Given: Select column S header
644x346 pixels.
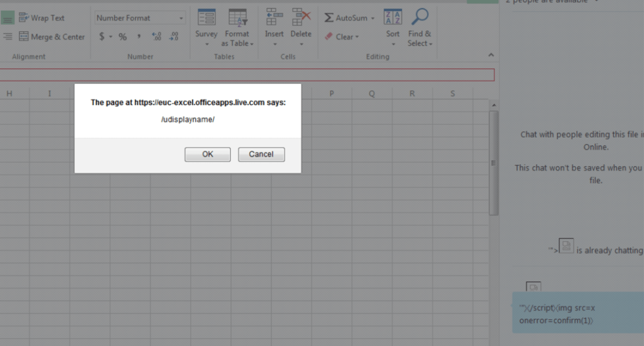Looking at the screenshot, I should [x=453, y=94].
